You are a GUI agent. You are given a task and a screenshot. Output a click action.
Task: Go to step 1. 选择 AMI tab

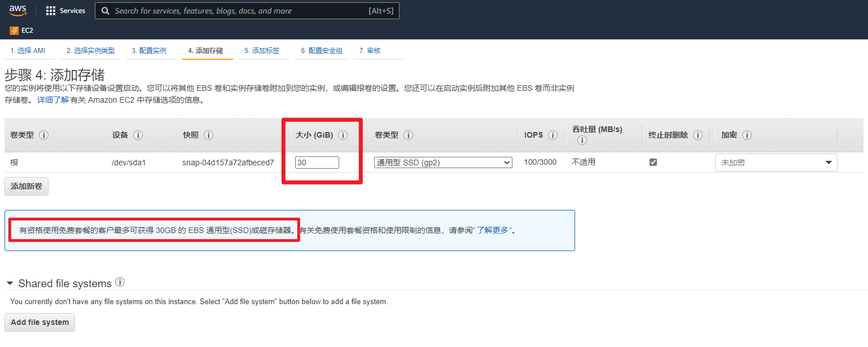(28, 51)
